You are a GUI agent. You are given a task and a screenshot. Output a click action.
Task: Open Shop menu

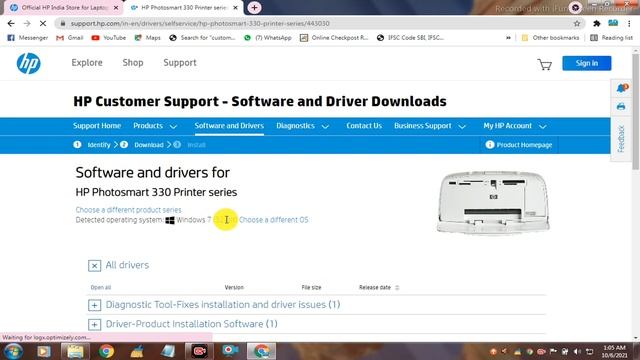tap(133, 63)
